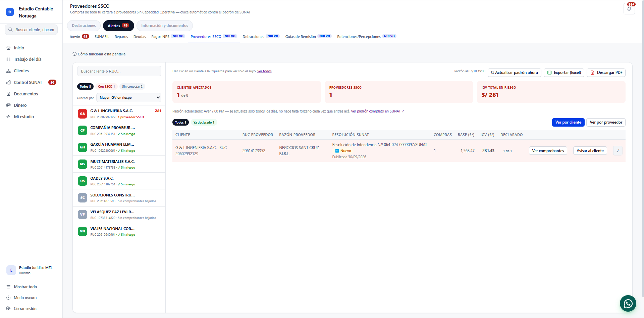Filter client list by Sin conectar 2
The width and height of the screenshot is (644, 318).
tap(132, 87)
